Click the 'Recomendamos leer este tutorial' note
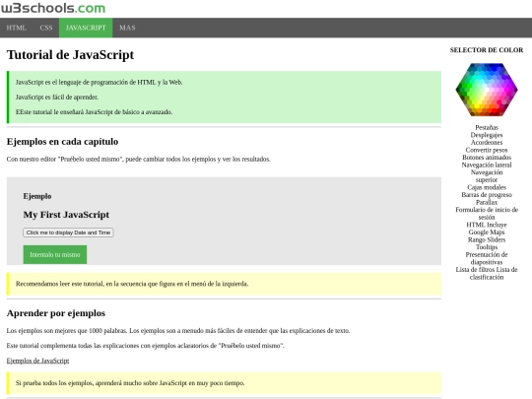532x399 pixels. [x=224, y=284]
